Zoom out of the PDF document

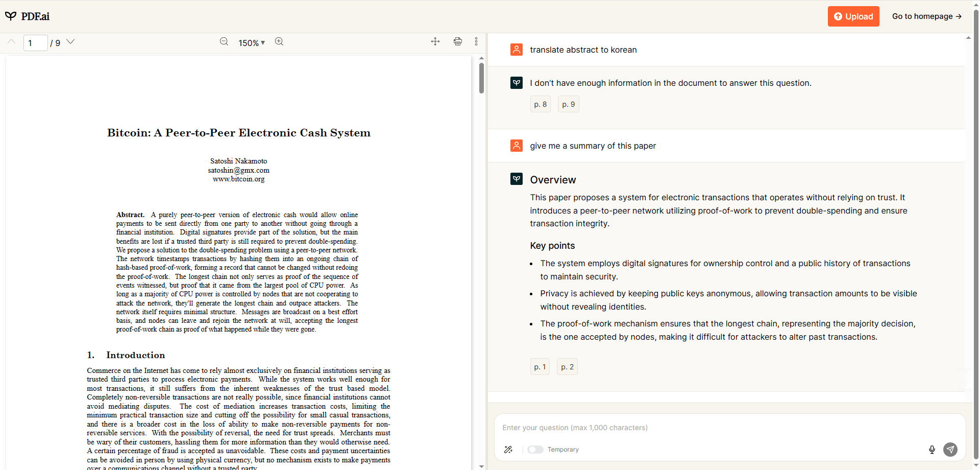pyautogui.click(x=224, y=42)
